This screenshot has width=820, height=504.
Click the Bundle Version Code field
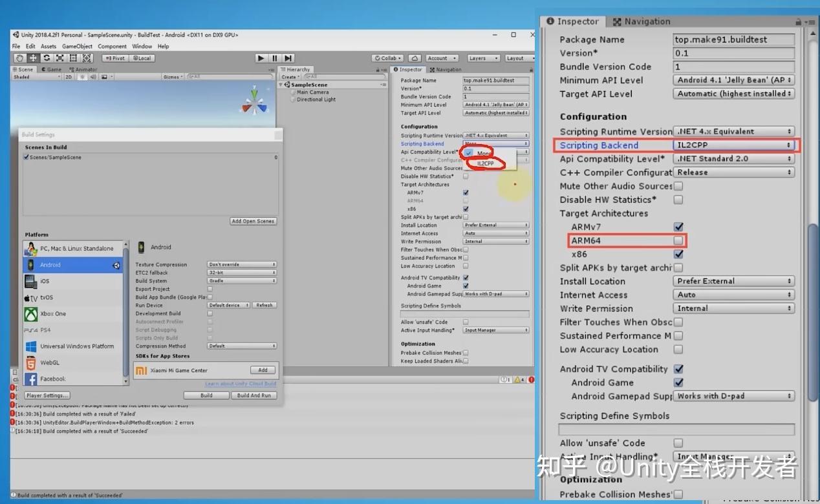[x=734, y=67]
